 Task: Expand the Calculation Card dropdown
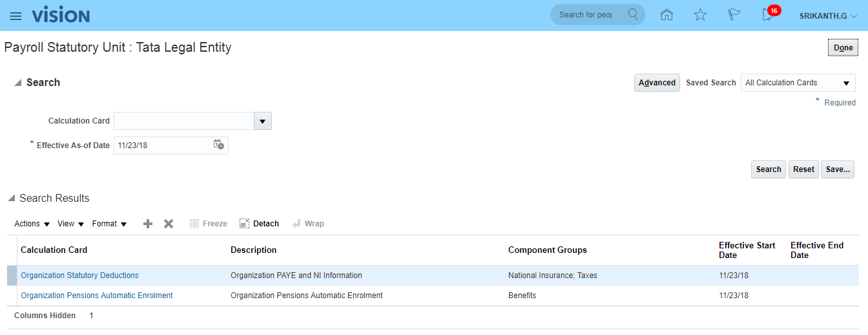click(x=262, y=121)
